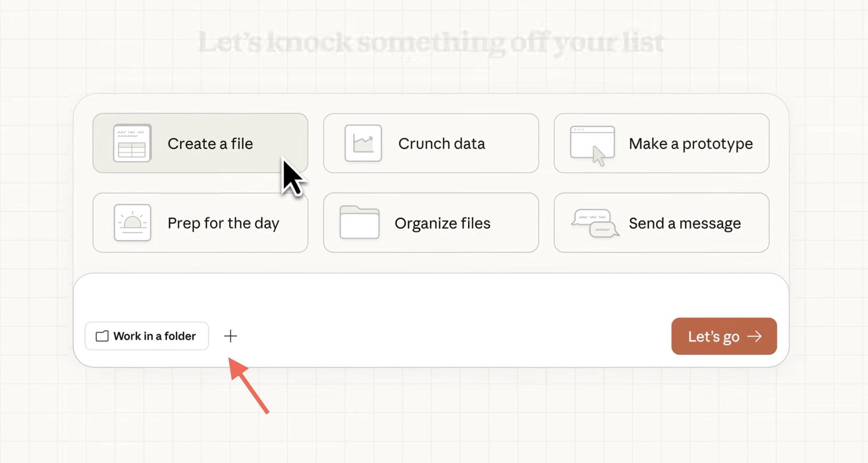The image size is (868, 463).
Task: Click the small folder icon beside Work in a folder
Action: coord(102,336)
